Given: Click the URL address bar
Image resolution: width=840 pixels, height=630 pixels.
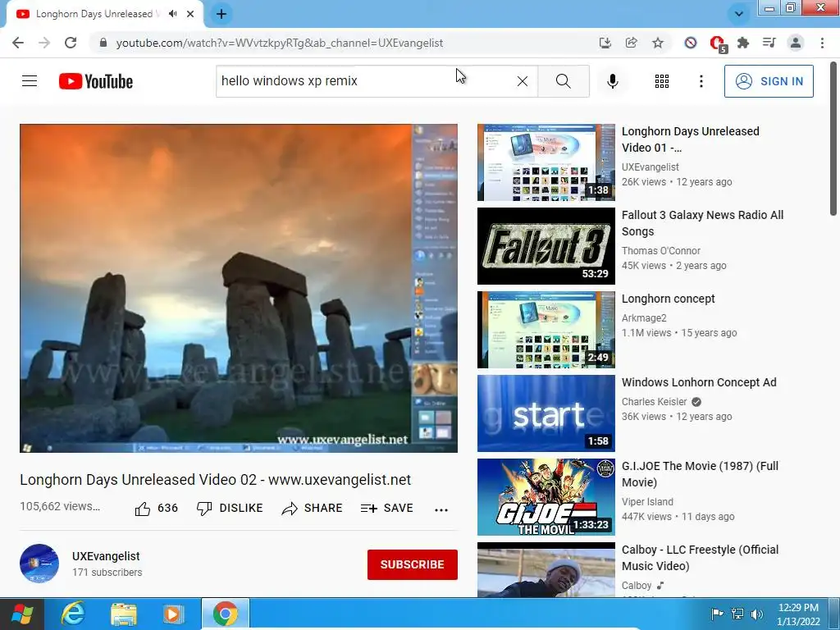Looking at the screenshot, I should click(x=343, y=43).
